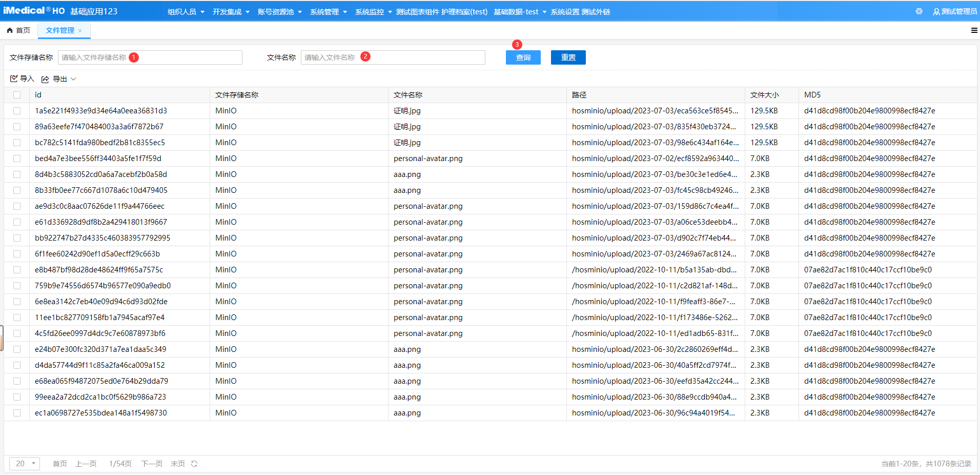This screenshot has width=980, height=475.
Task: Click the refresh icon in pagination bar
Action: click(x=194, y=463)
